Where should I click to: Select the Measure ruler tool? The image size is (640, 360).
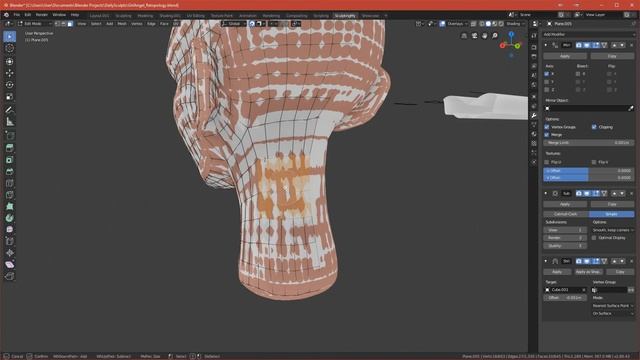pyautogui.click(x=10, y=122)
